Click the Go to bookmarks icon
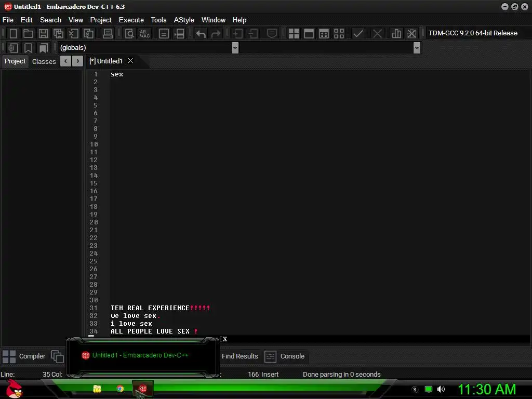This screenshot has width=532, height=399. tap(44, 48)
